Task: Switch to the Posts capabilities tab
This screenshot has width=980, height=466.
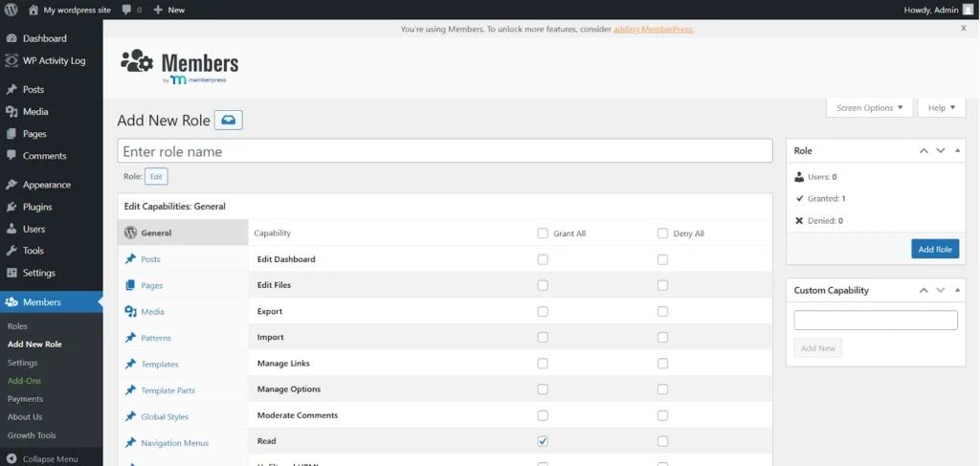Action: pyautogui.click(x=150, y=259)
